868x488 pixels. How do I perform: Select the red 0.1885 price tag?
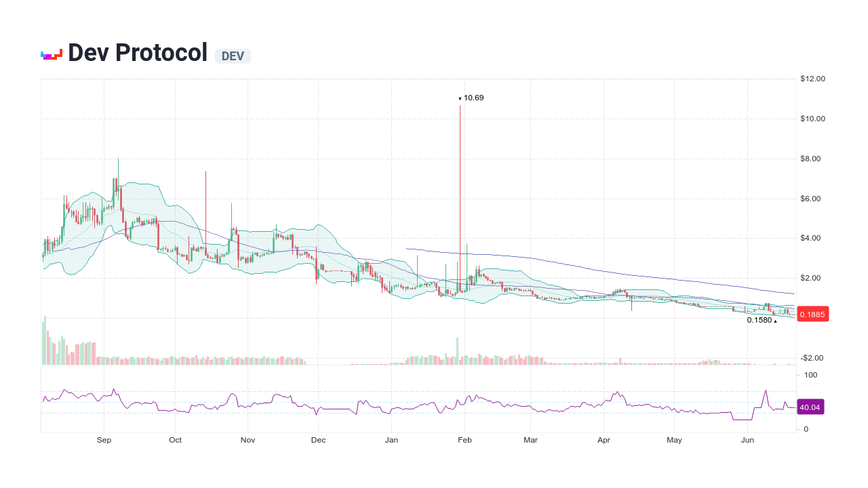tap(812, 314)
